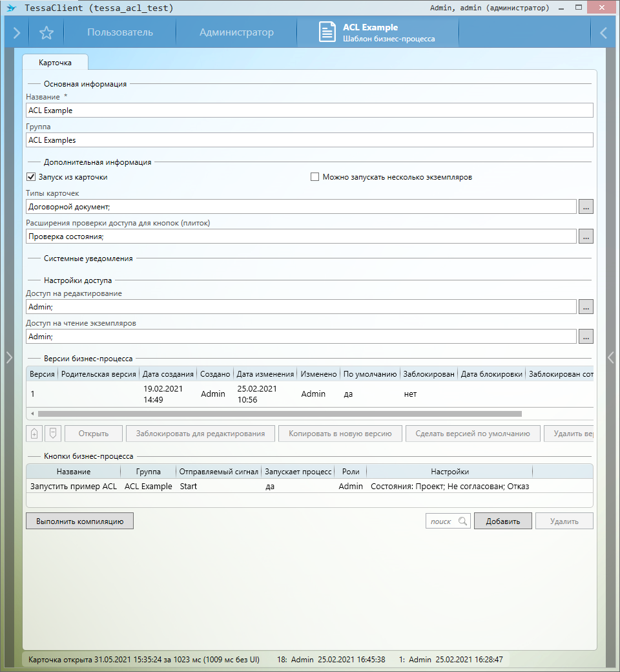Open Доступ на редактирование ellipsis selector
620x672 pixels.
[586, 307]
